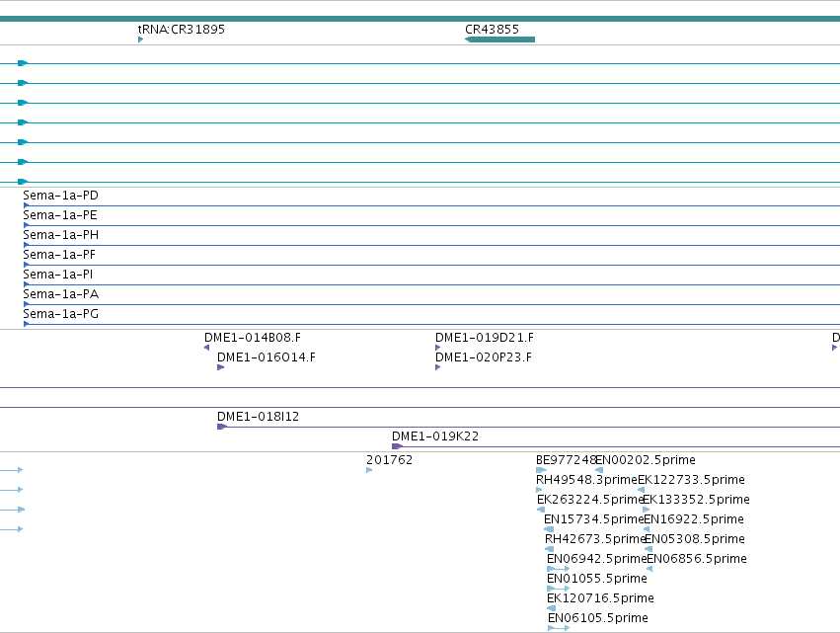Screen dimensions: 840x633
Task: Click the DME1-016O14.F arrow glyph
Action: tap(221, 367)
